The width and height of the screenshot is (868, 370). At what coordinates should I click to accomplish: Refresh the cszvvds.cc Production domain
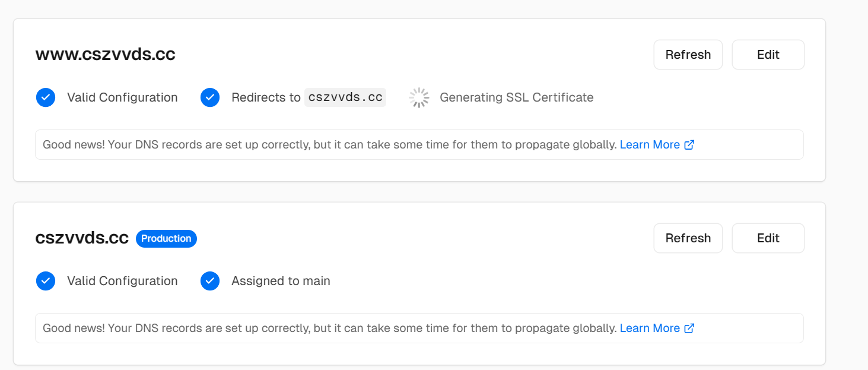[688, 238]
